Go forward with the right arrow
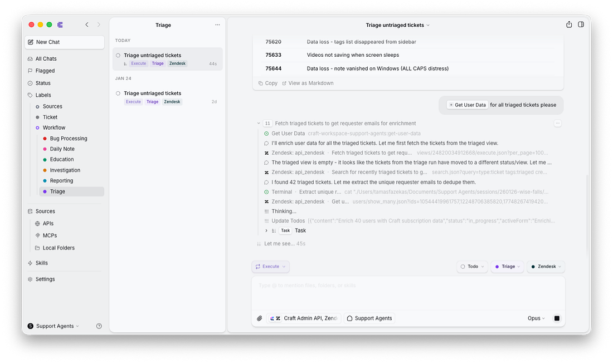 (99, 24)
